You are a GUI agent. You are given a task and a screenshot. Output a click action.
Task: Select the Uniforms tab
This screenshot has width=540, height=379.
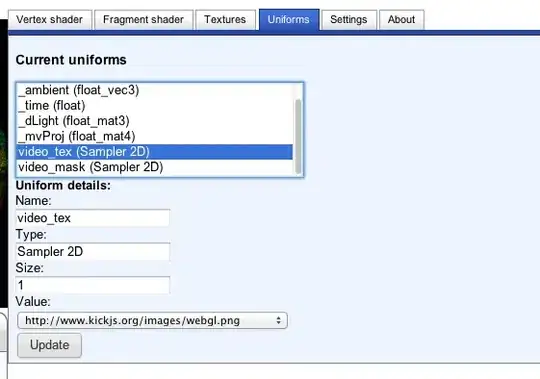tap(289, 20)
